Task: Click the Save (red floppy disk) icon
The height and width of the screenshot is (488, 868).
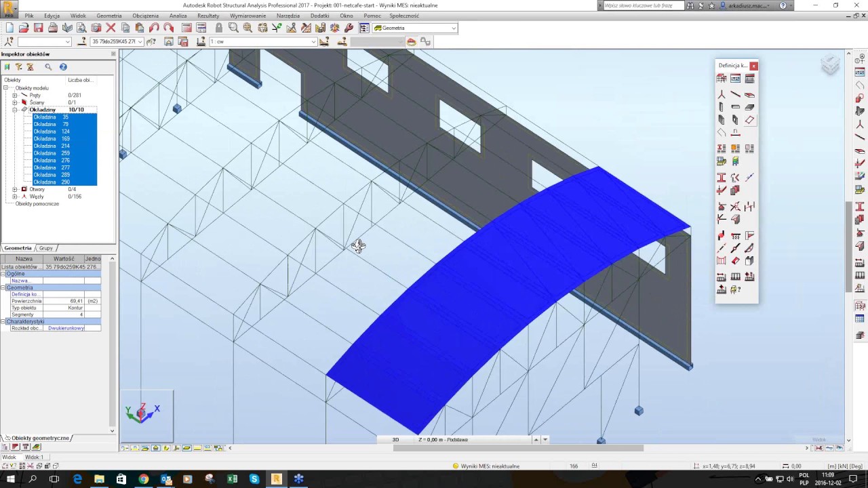Action: coord(39,28)
